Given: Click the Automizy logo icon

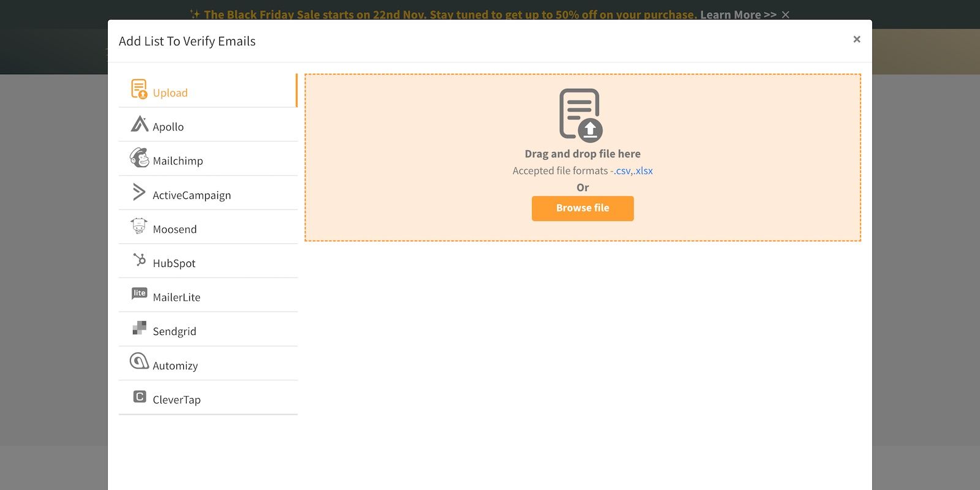Looking at the screenshot, I should pos(139,361).
